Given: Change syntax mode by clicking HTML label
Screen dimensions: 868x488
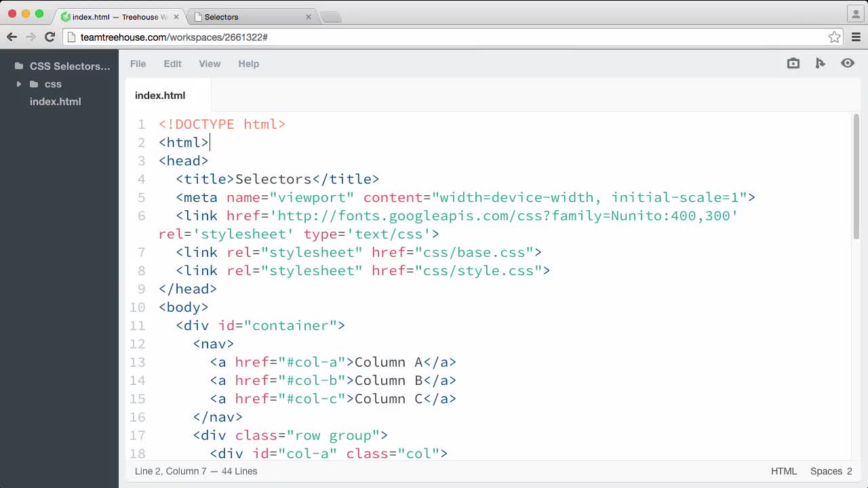Looking at the screenshot, I should point(784,471).
